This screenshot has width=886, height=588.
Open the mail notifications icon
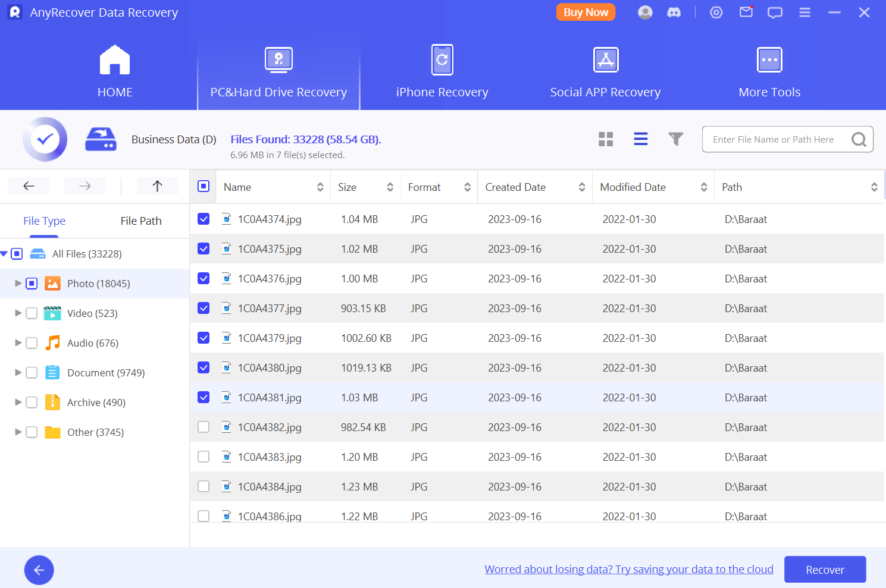[x=746, y=12]
